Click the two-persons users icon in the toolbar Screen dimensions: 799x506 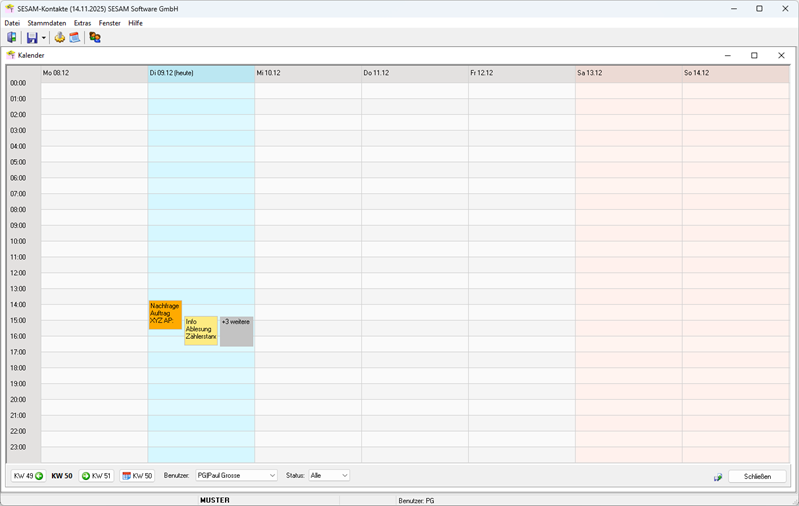point(95,37)
